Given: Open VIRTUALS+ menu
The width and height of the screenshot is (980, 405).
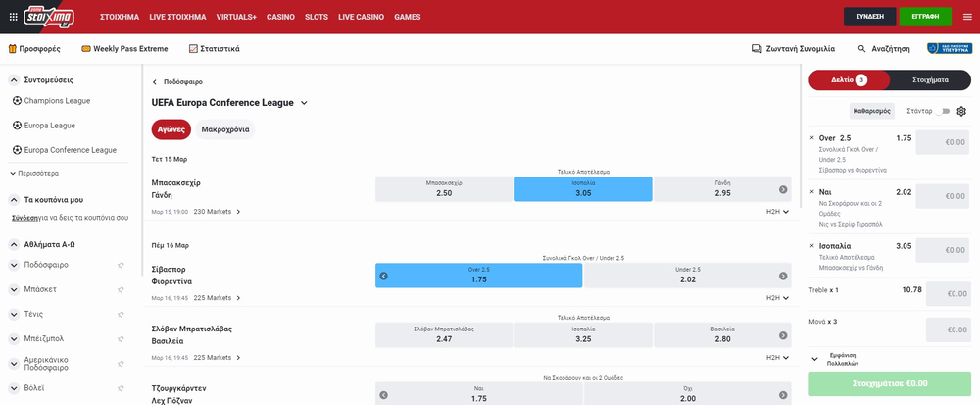Looking at the screenshot, I should 236,17.
